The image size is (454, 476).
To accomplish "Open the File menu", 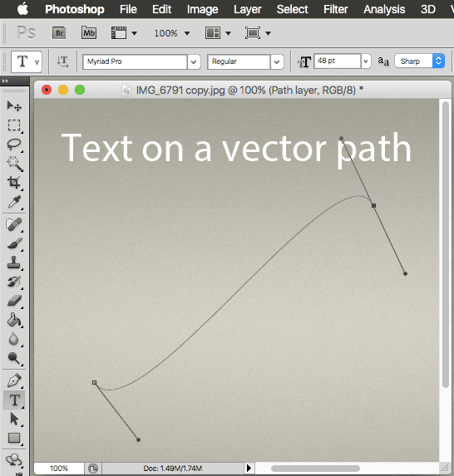I will pyautogui.click(x=128, y=9).
